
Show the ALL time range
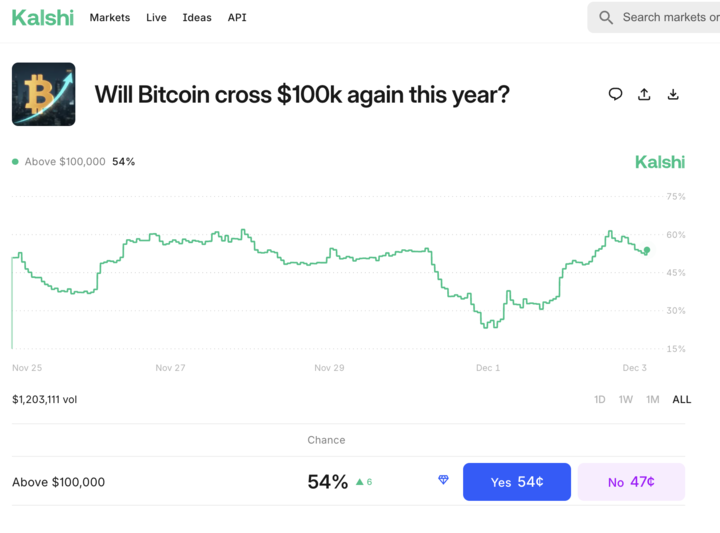coord(681,399)
